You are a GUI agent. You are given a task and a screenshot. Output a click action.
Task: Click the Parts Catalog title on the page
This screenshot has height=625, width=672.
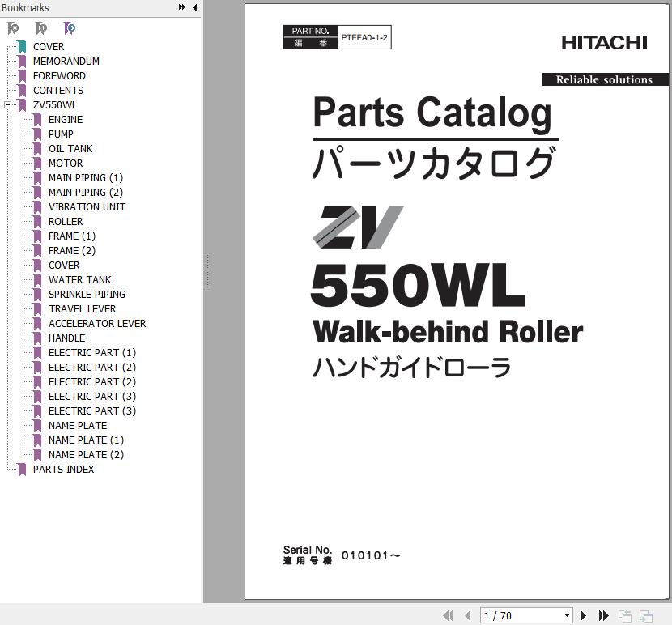[x=432, y=113]
